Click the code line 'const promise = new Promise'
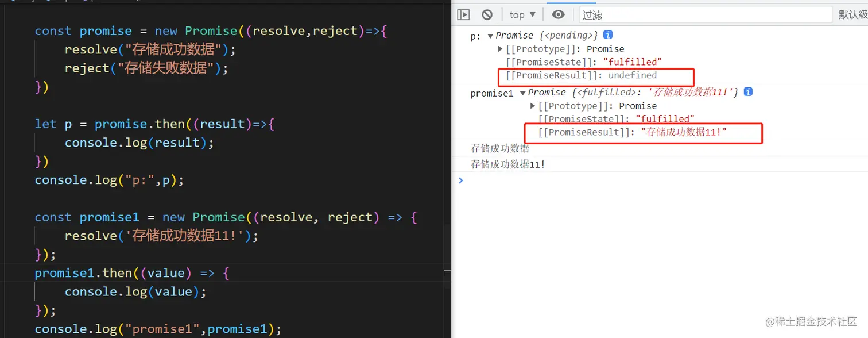Image resolution: width=868 pixels, height=338 pixels. point(211,31)
